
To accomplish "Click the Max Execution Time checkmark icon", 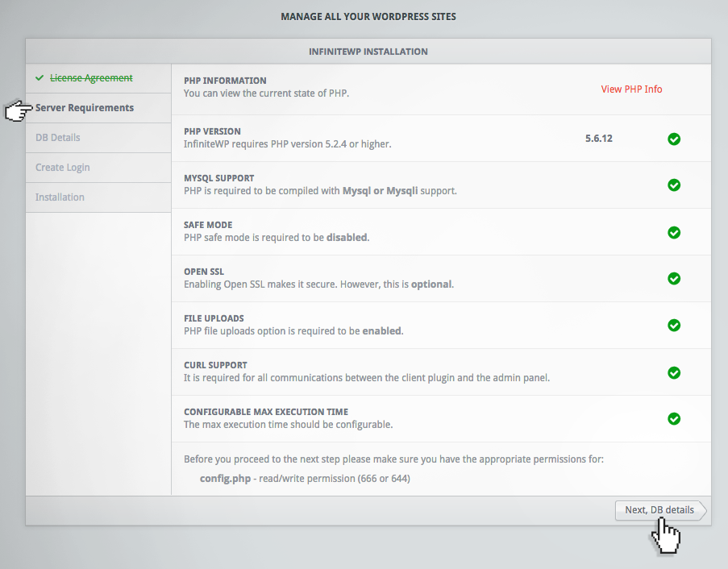I will pyautogui.click(x=674, y=419).
